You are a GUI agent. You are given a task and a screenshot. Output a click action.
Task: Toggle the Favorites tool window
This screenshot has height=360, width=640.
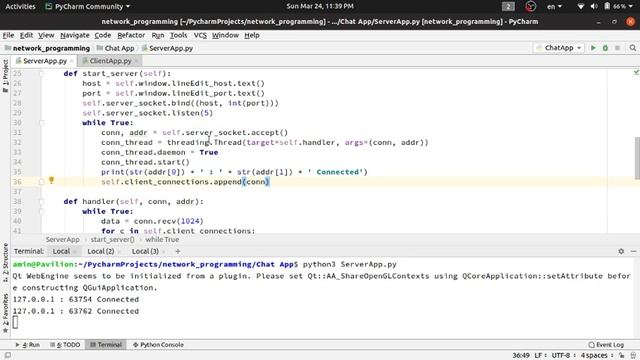(5, 313)
